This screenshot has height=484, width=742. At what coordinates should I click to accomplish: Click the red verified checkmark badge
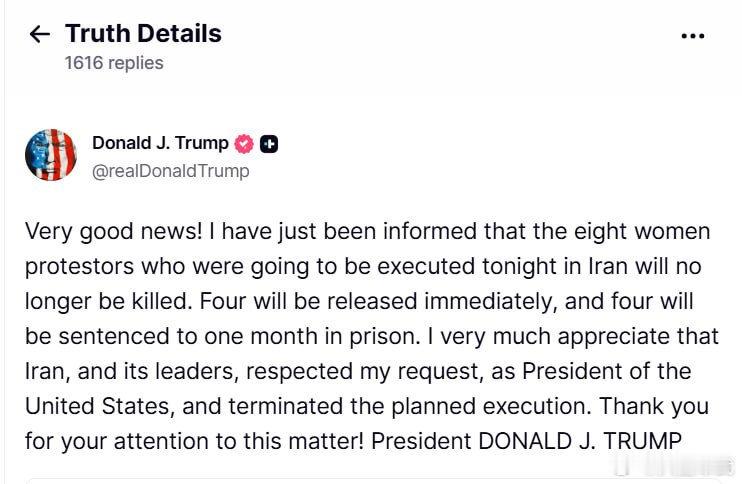click(x=244, y=143)
